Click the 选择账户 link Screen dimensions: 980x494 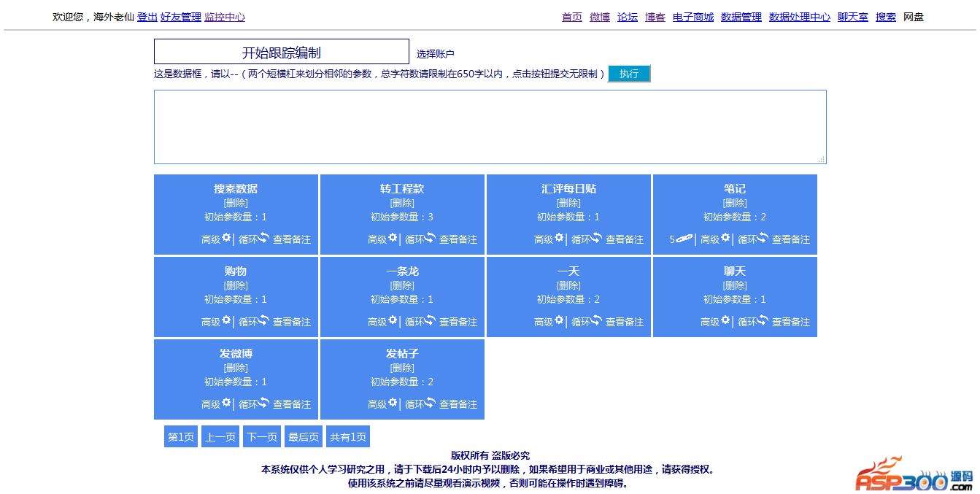pos(435,54)
